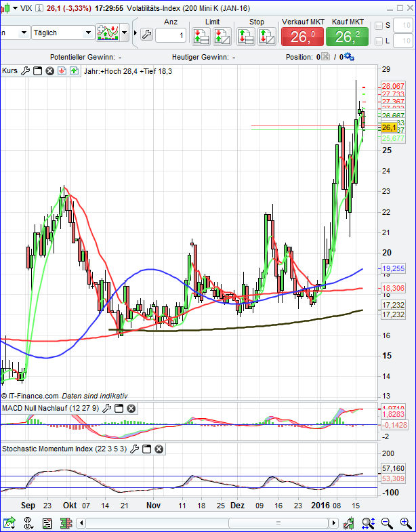Open Kurs panel wrench settings
416x532 pixels.
tap(25, 71)
